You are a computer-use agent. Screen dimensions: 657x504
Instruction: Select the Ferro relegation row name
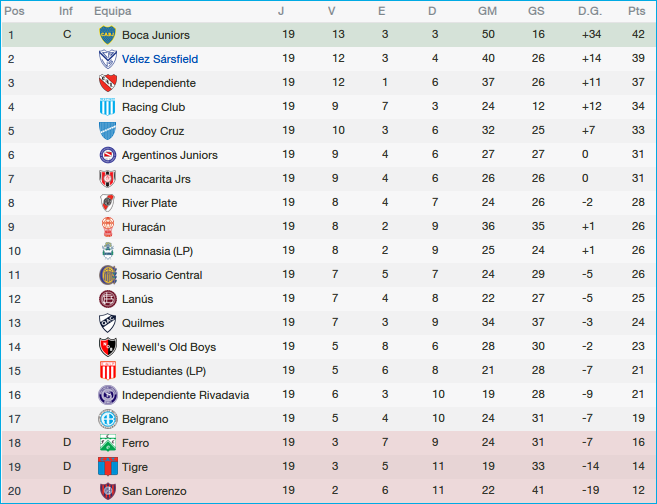[x=136, y=443]
